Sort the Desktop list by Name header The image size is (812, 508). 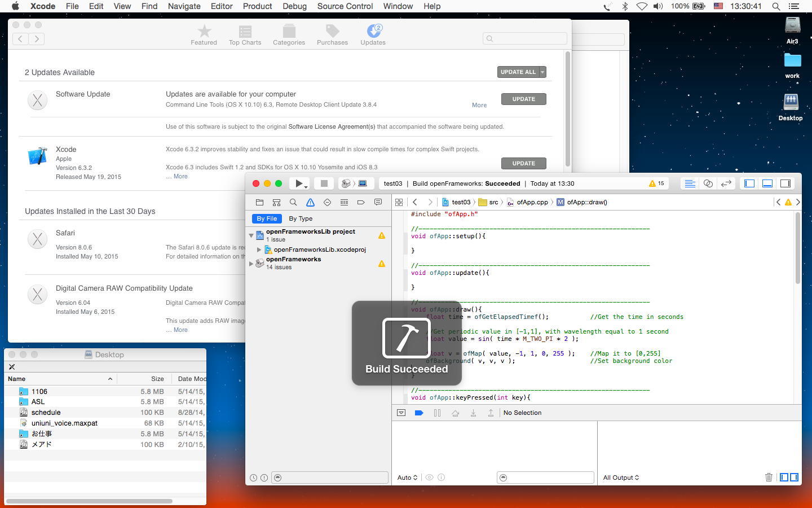[60, 379]
